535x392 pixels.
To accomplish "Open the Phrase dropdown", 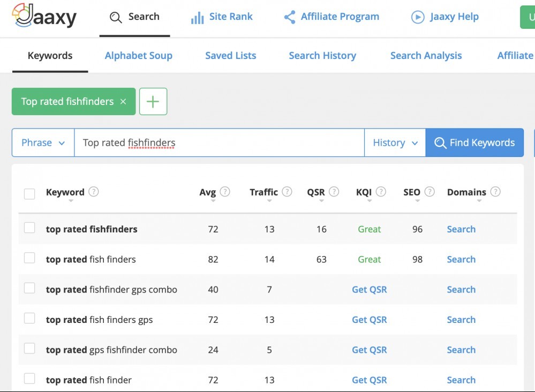I will (43, 142).
